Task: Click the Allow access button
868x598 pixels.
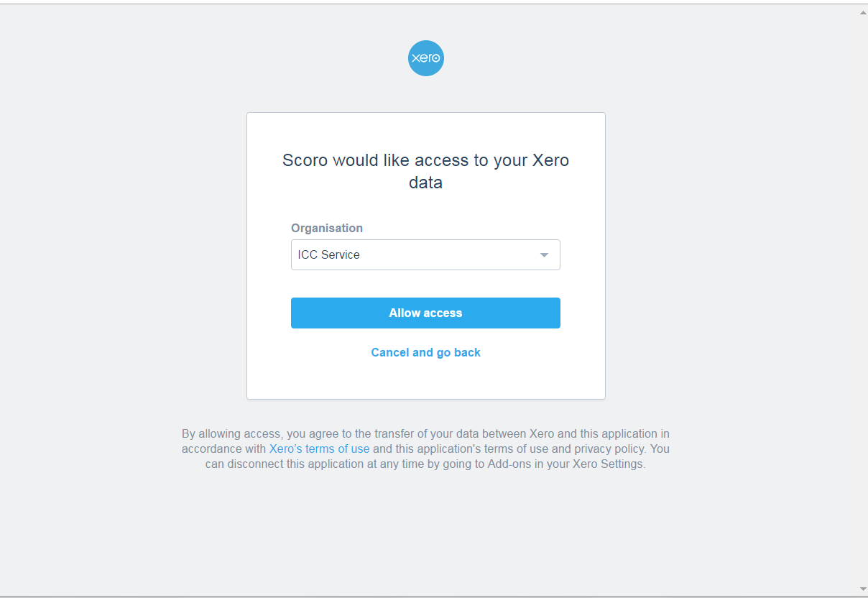Action: point(425,313)
